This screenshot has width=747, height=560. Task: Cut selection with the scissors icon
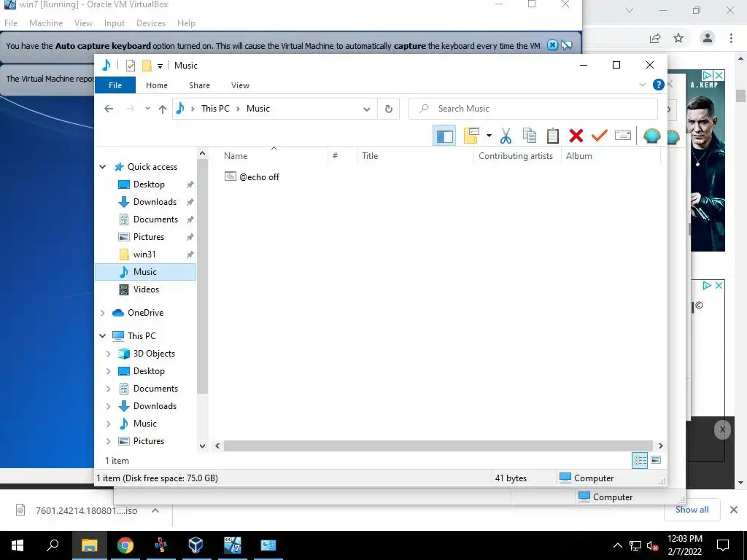[506, 136]
